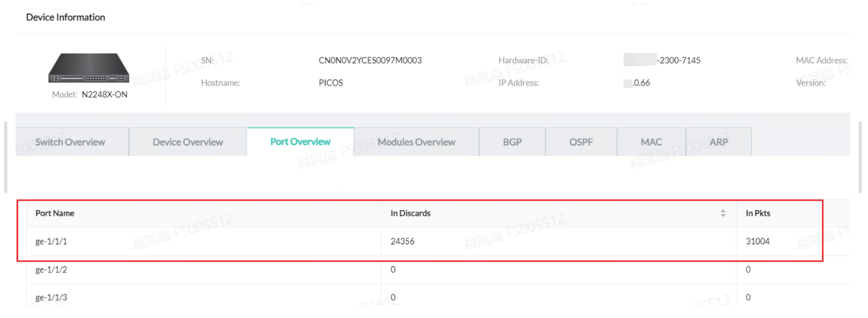
Task: Open the ARP tab
Action: 718,142
